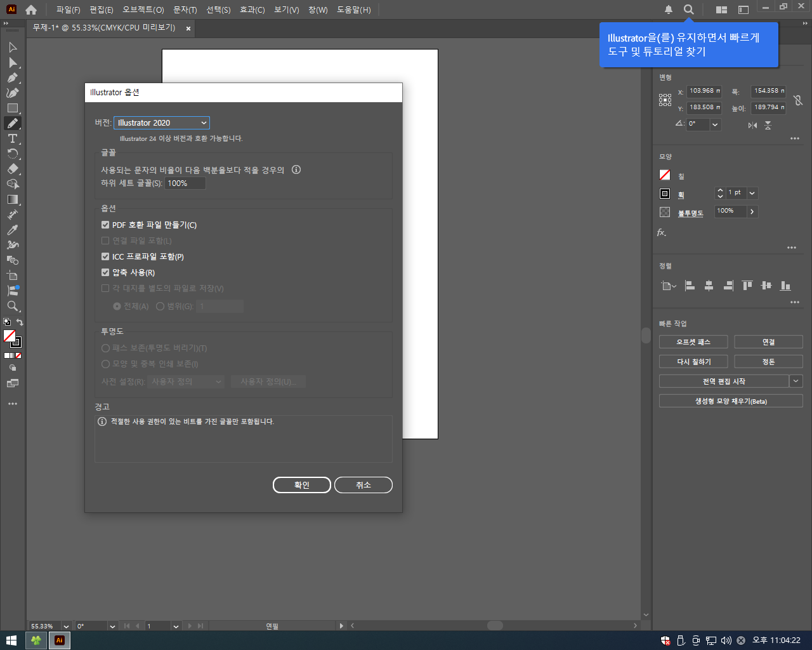The height and width of the screenshot is (650, 812).
Task: Select the Curvature tool
Action: [13, 93]
